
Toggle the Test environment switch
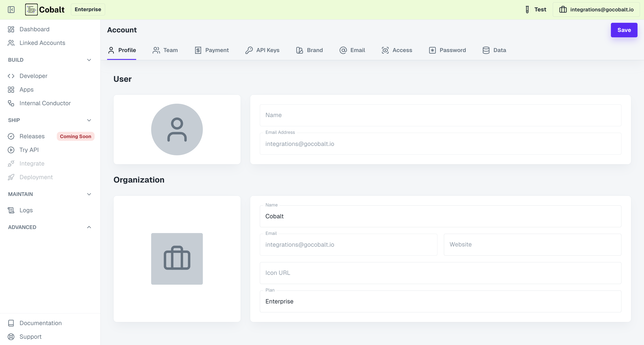pyautogui.click(x=535, y=9)
